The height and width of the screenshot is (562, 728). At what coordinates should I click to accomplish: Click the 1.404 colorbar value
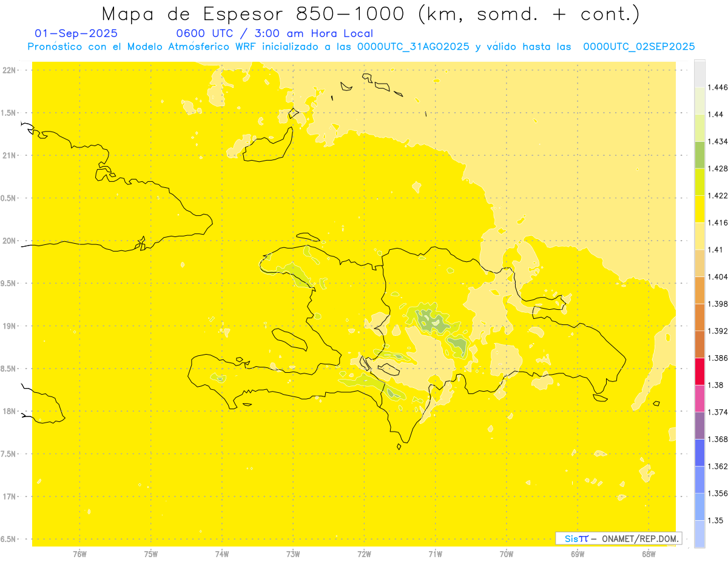click(718, 277)
